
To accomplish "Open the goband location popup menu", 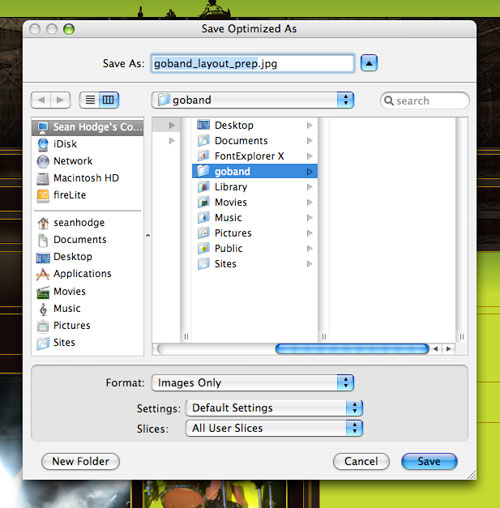I will [x=253, y=100].
